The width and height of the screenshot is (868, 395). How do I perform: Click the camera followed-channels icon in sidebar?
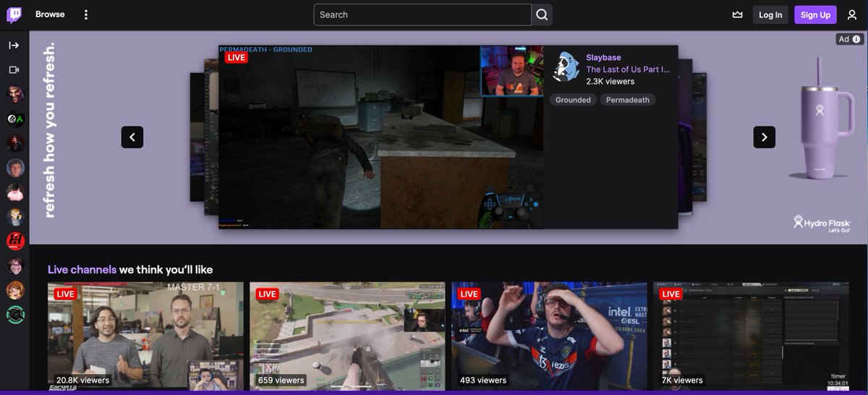click(x=14, y=70)
